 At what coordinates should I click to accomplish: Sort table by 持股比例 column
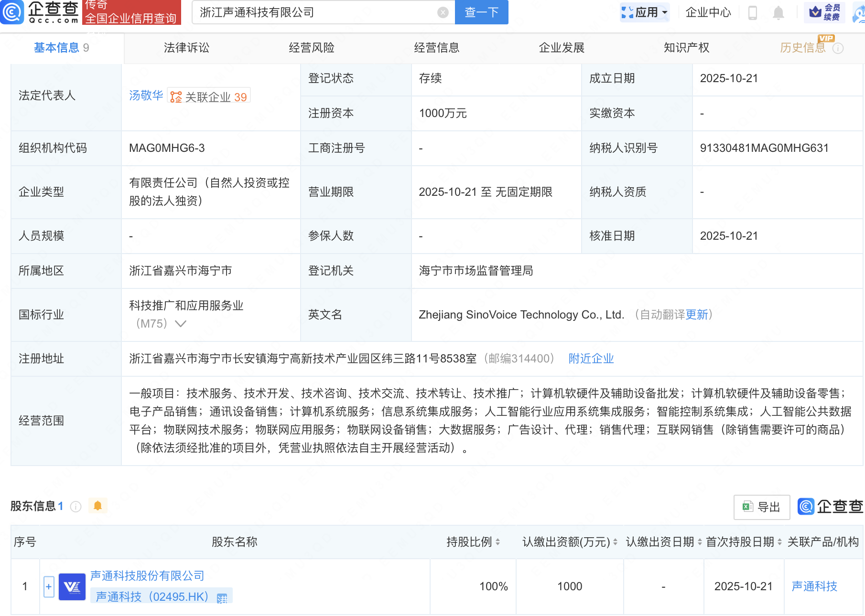point(497,542)
